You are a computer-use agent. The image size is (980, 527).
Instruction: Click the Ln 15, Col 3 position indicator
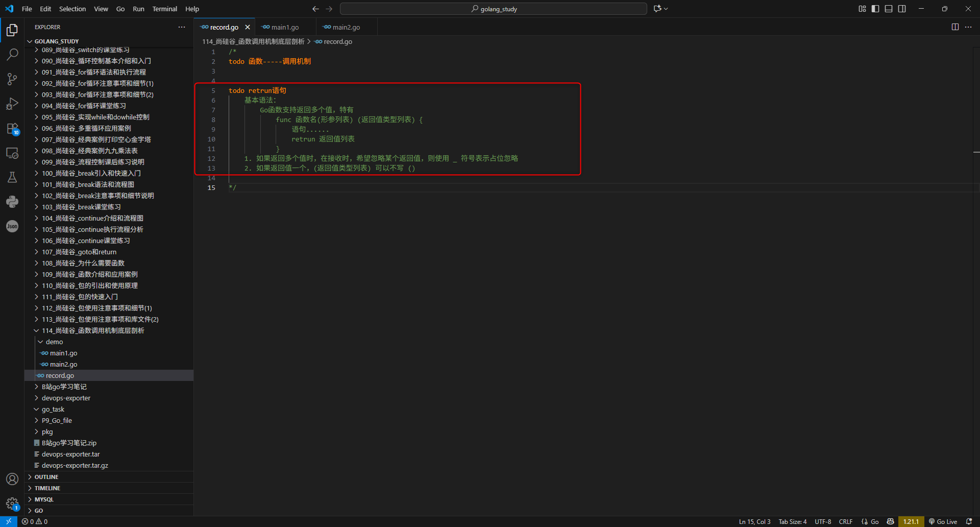click(755, 521)
